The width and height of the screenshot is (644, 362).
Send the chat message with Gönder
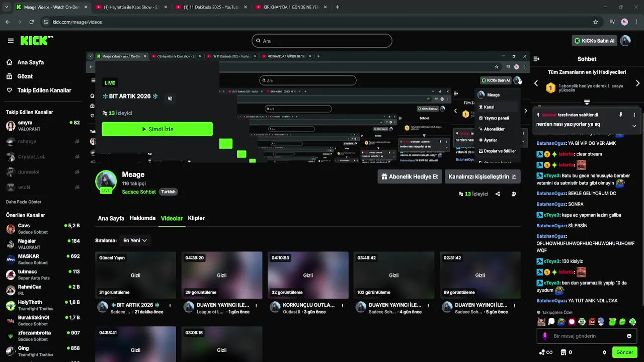click(x=624, y=352)
